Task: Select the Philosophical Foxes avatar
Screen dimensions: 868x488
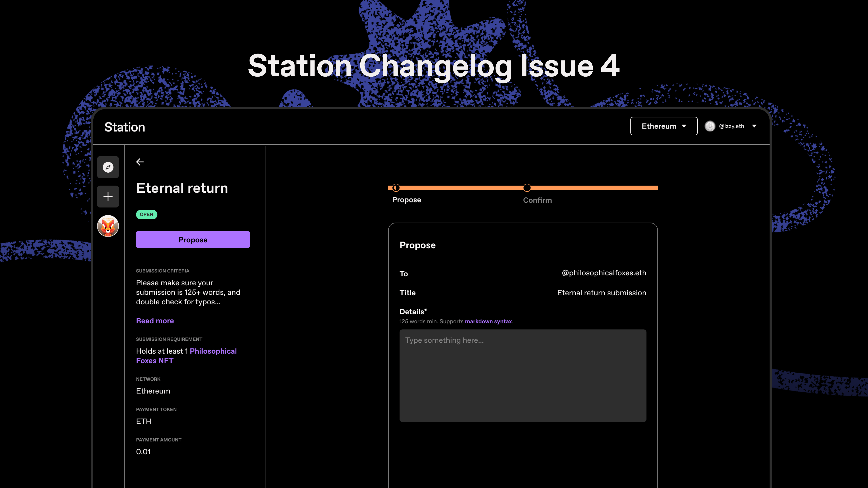Action: (108, 226)
